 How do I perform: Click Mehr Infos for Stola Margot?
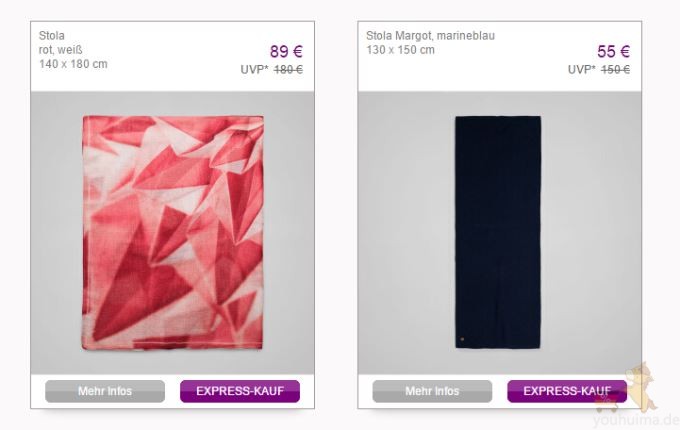(432, 391)
